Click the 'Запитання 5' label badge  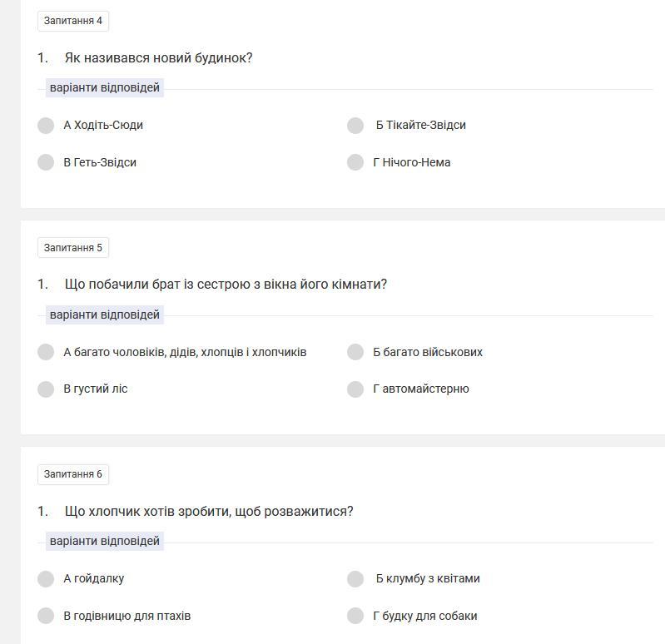click(x=73, y=247)
